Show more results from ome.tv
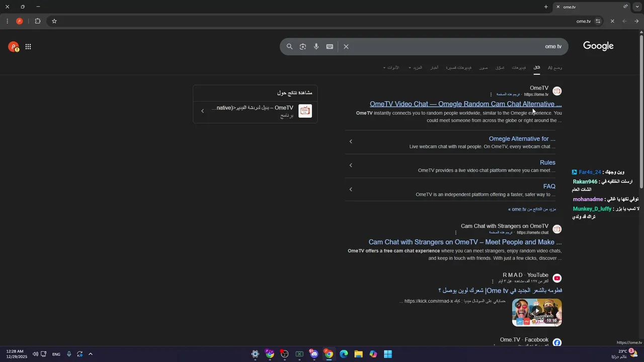Viewport: 644px width, 362px height. [532, 209]
